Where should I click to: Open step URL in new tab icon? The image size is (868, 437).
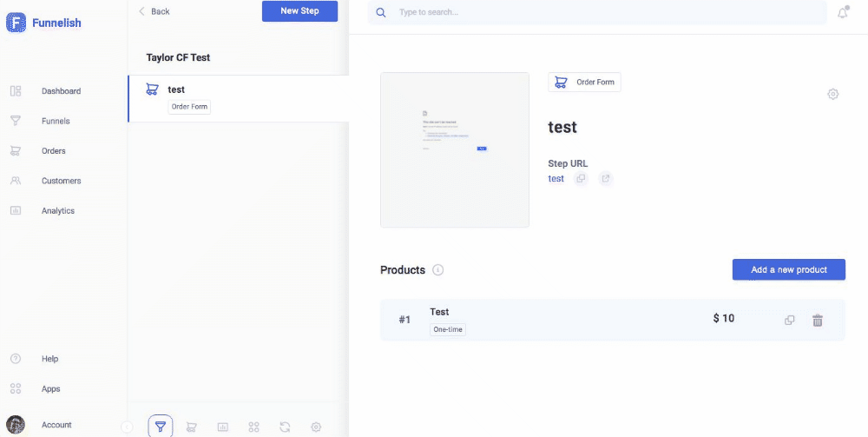(x=606, y=179)
